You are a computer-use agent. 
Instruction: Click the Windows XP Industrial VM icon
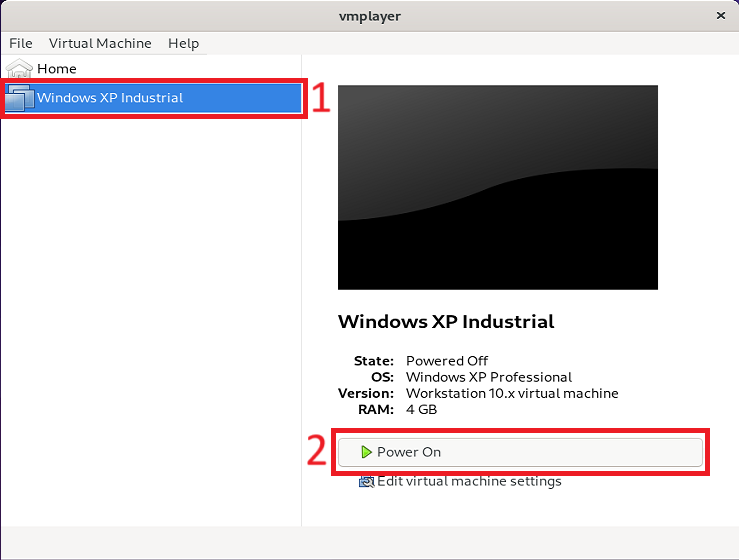[20, 98]
